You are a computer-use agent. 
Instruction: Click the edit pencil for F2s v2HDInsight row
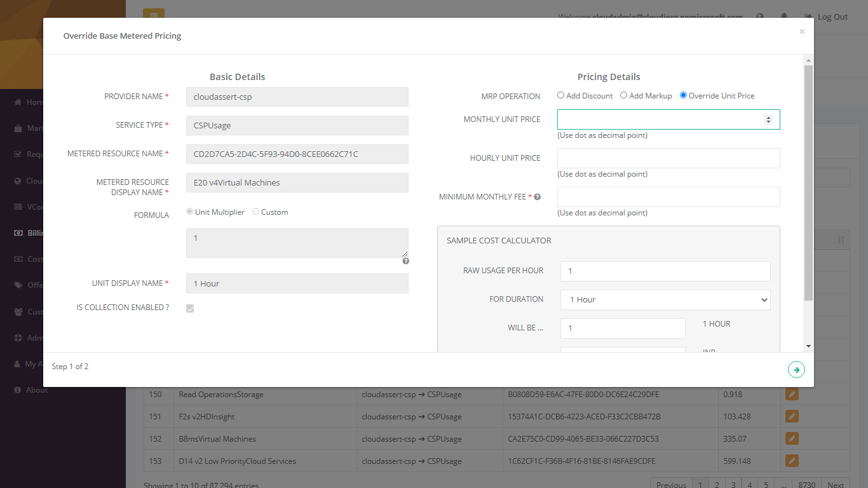[x=792, y=416]
